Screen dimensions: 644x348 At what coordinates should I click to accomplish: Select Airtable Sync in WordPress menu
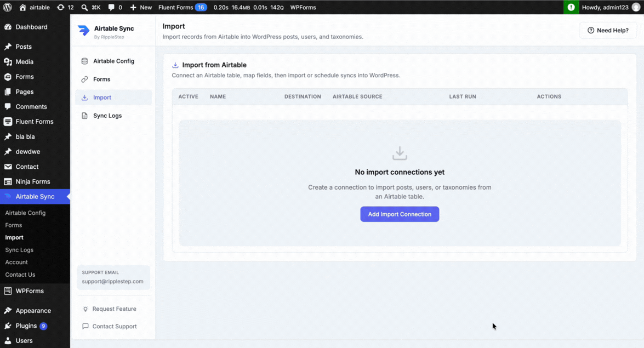[x=35, y=196]
